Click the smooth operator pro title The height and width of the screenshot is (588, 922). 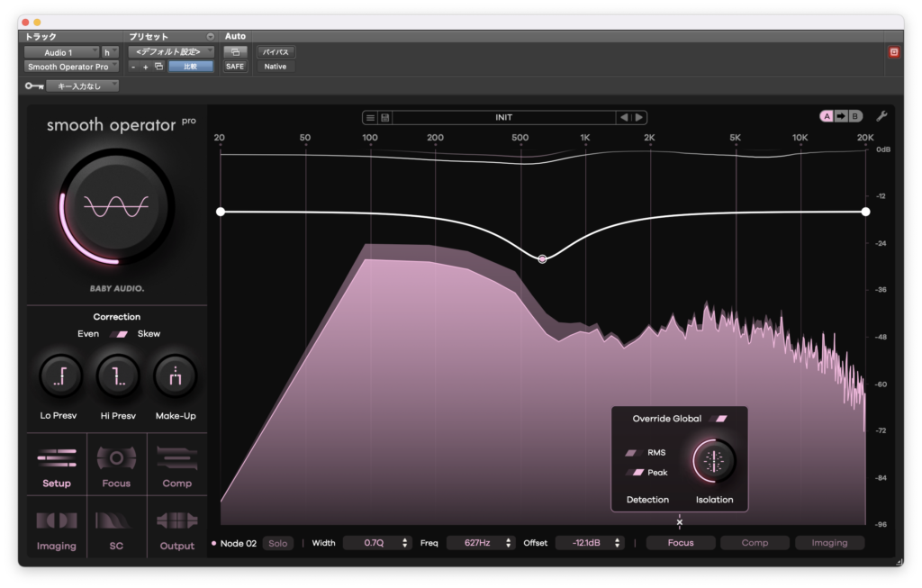pyautogui.click(x=122, y=125)
